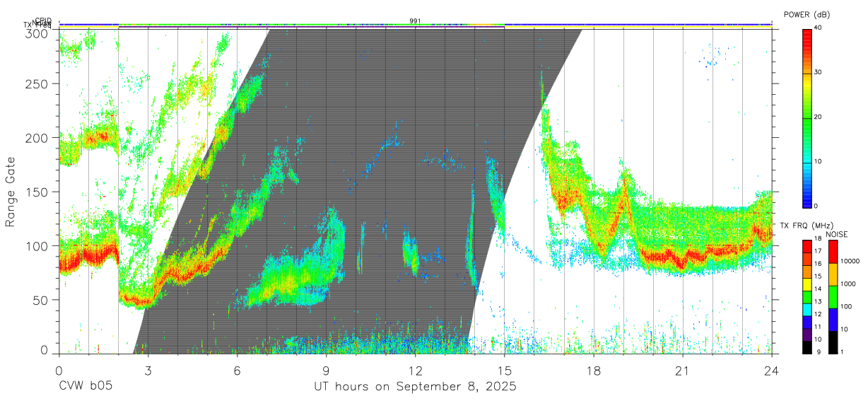Click the 1000 label on noise scale
868x401 pixels.
(849, 284)
